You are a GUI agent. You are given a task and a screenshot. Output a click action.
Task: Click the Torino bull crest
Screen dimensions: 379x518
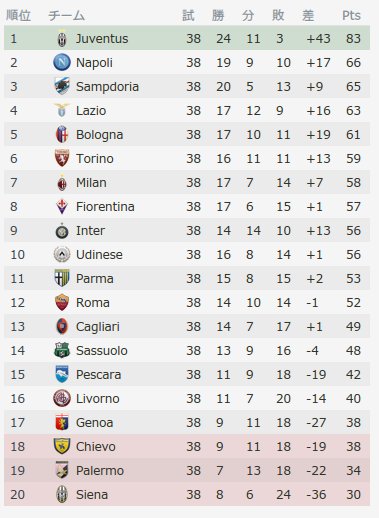coord(62,158)
